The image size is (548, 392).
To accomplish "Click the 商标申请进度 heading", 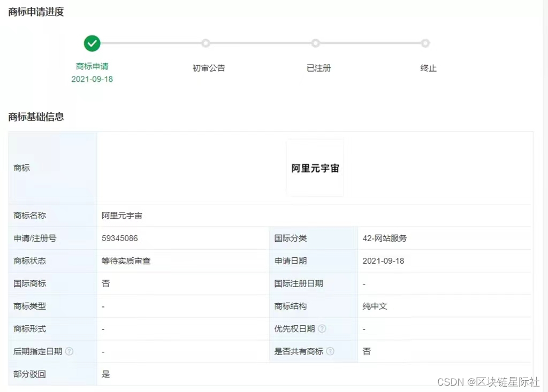I will (x=36, y=12).
